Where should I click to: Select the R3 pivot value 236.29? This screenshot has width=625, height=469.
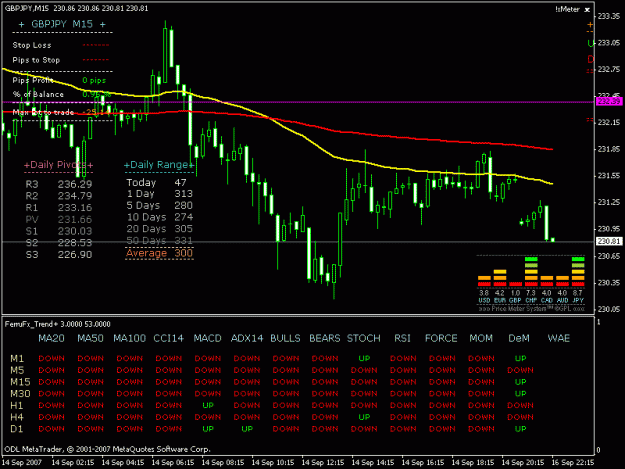75,184
